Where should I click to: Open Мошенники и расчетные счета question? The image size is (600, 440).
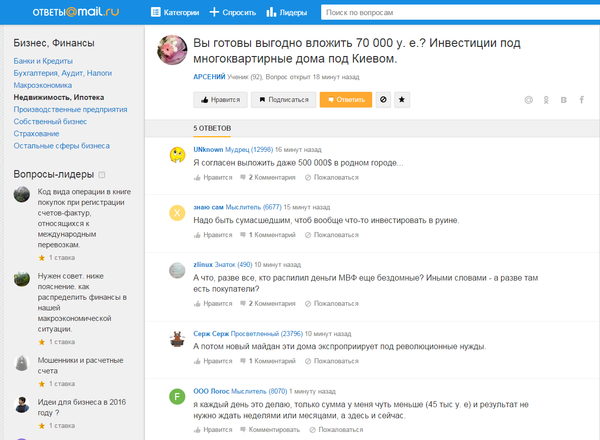[x=80, y=365]
